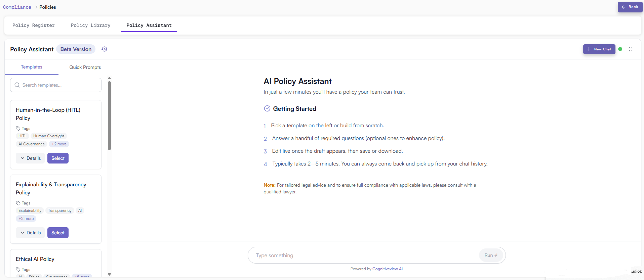
Task: Open the Policy Library tab
Action: 90,25
